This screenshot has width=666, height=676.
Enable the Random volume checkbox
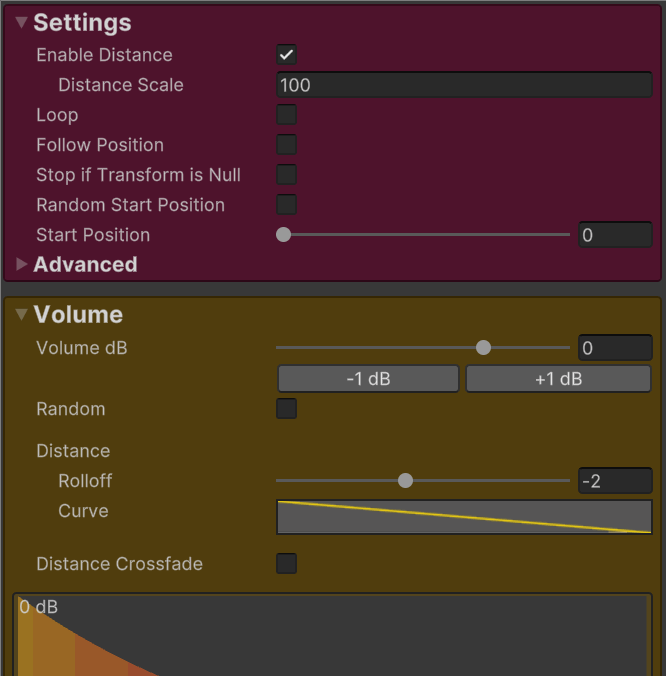[x=287, y=409]
